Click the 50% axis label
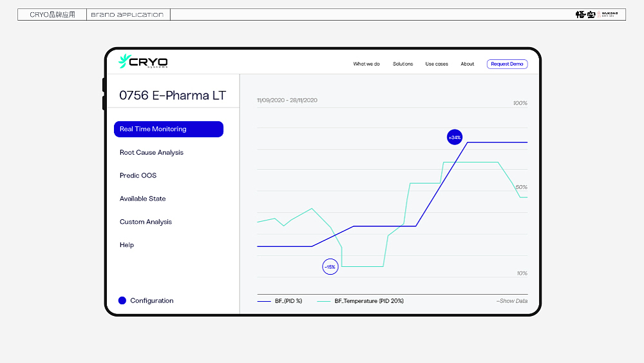644x363 pixels. point(521,187)
